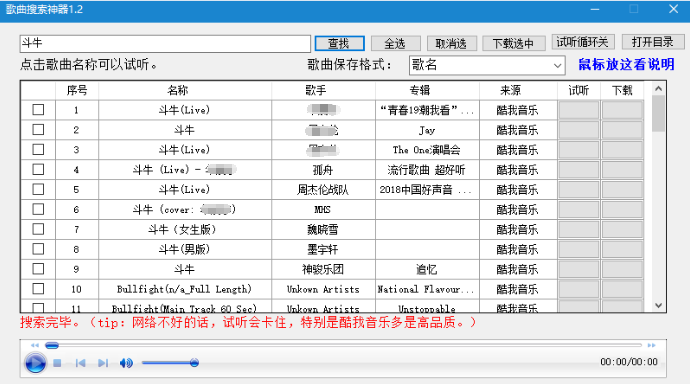Tick the checkbox for row 9 神骏乐团
The image size is (690, 384).
pos(38,269)
